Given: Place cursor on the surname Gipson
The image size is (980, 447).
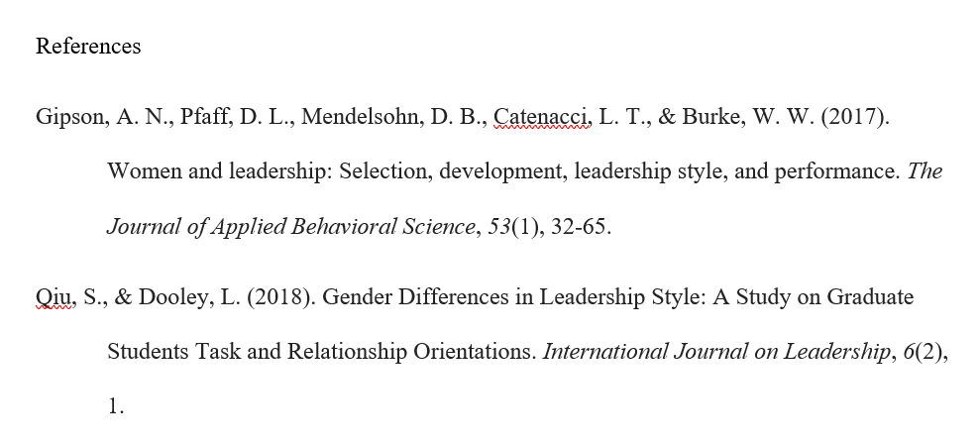Looking at the screenshot, I should [69, 118].
